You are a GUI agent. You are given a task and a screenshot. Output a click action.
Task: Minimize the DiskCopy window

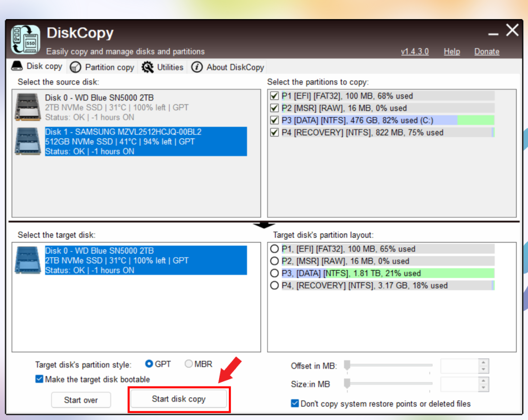493,34
